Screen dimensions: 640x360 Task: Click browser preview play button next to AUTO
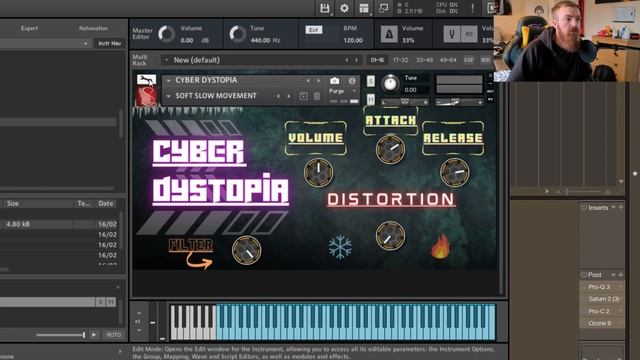coord(94,335)
